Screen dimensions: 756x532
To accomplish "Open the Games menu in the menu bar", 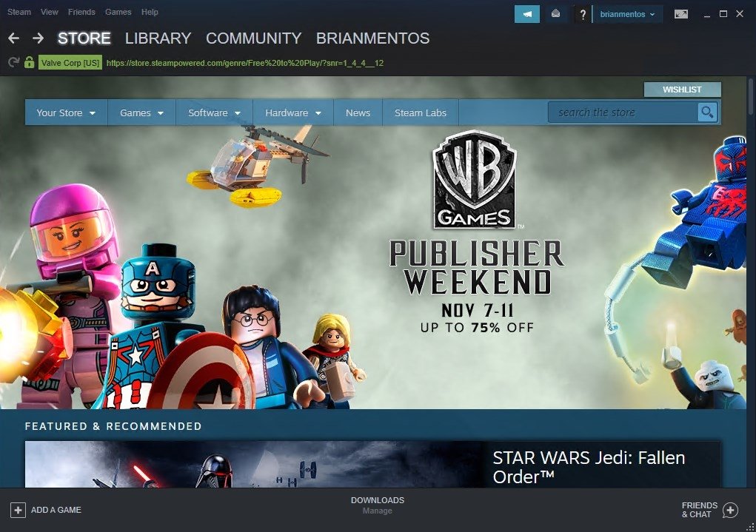I will click(118, 12).
